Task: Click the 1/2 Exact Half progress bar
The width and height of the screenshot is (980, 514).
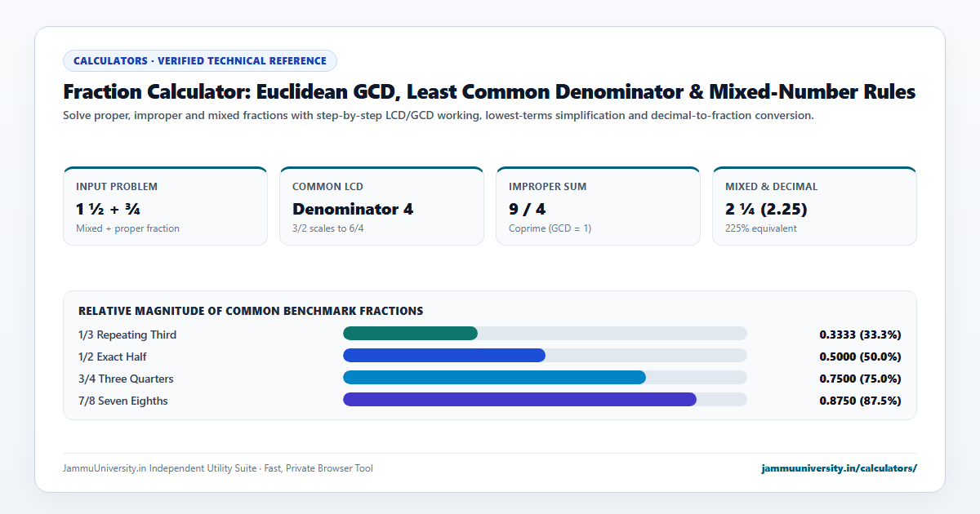Action: pos(545,356)
